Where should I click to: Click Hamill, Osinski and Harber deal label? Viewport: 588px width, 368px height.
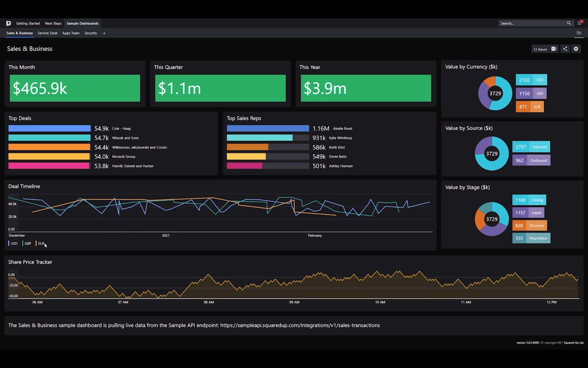133,166
